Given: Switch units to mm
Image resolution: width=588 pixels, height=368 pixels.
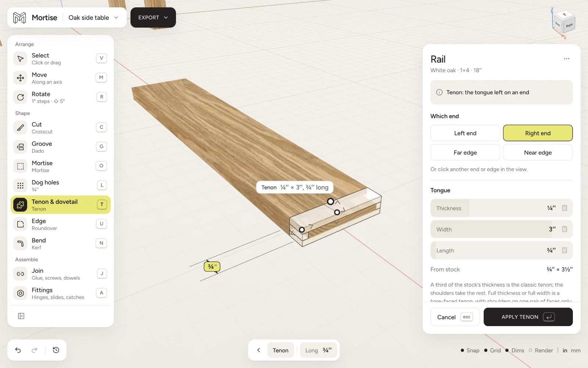Looking at the screenshot, I should (576, 350).
